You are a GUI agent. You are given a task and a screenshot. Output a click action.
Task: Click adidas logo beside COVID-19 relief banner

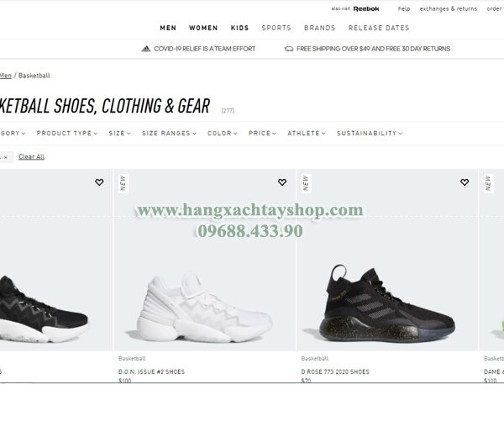click(x=146, y=49)
